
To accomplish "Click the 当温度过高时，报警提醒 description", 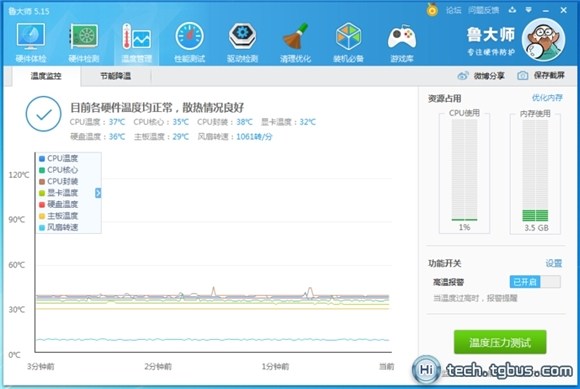I will point(475,298).
